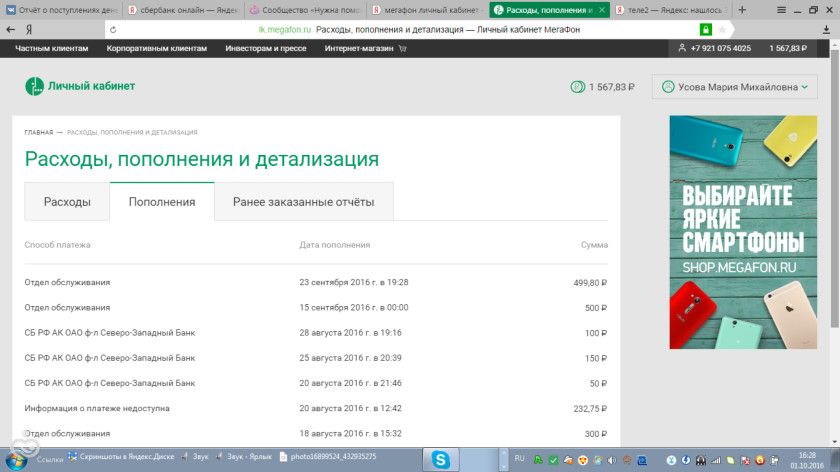
Task: Select the 15 сентября 2016 г. в 00:00 date
Action: pos(354,308)
